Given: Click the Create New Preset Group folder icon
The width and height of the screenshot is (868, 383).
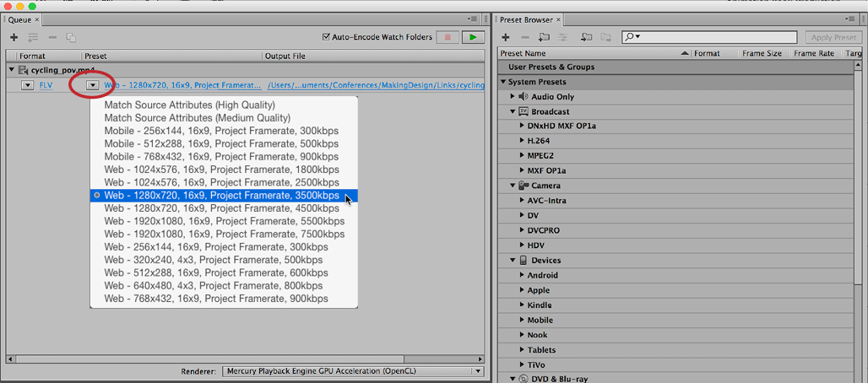Looking at the screenshot, I should pyautogui.click(x=544, y=38).
